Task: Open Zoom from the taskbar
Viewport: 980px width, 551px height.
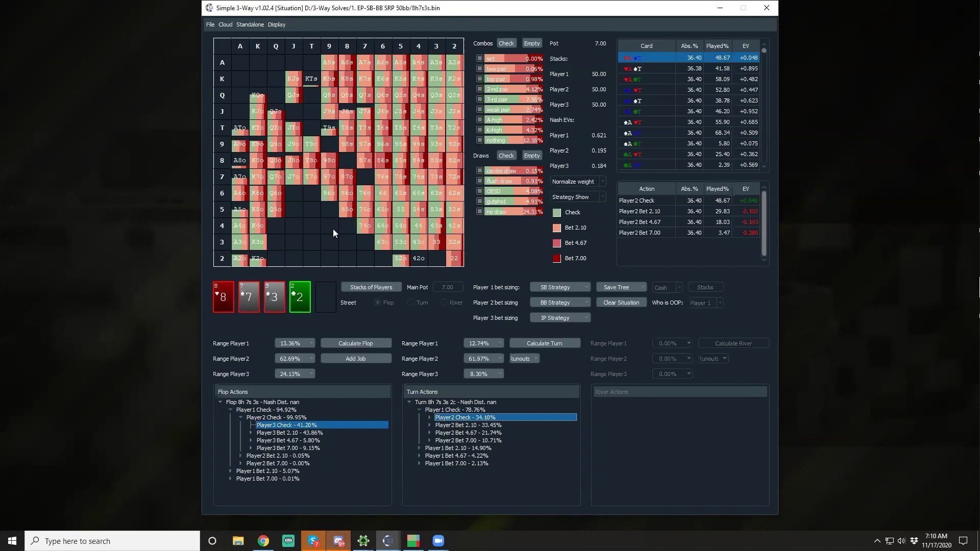Action: [438, 541]
